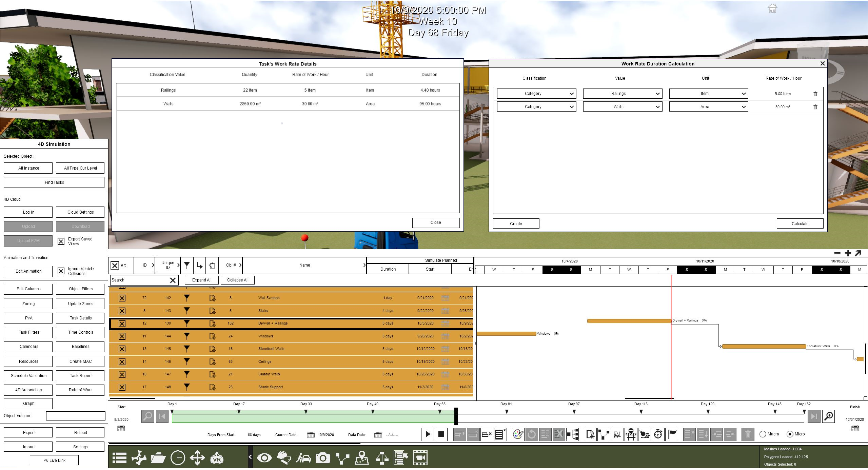The image size is (868, 470).
Task: Click the color palette icon in task toolbar
Action: tap(518, 434)
